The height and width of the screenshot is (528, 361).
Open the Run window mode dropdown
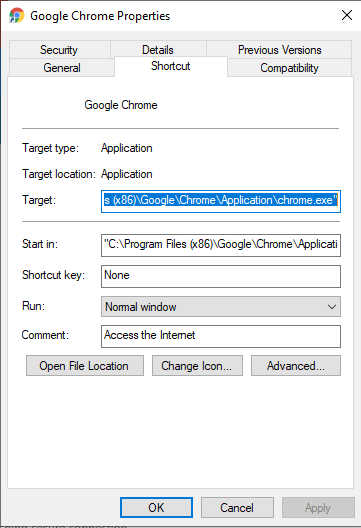(221, 307)
